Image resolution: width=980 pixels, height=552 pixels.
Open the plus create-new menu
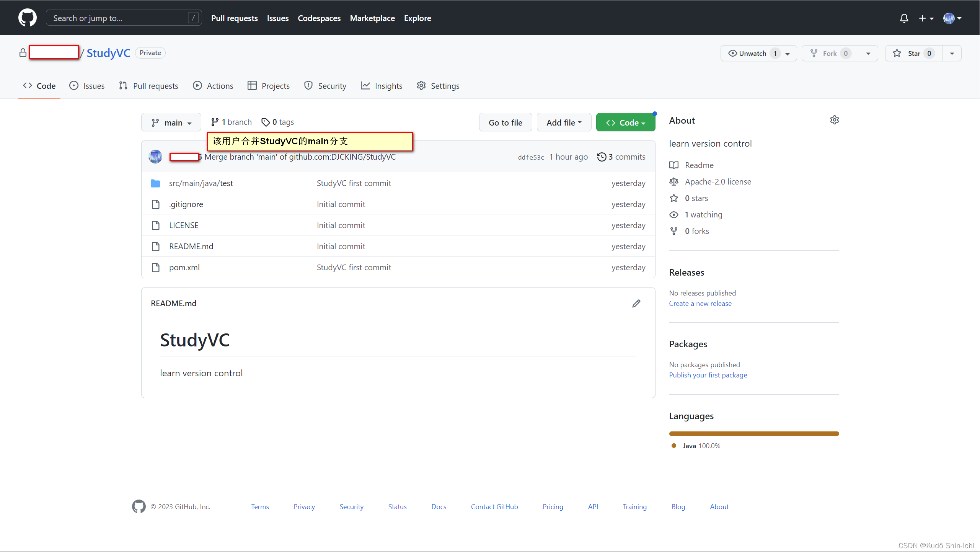[926, 18]
